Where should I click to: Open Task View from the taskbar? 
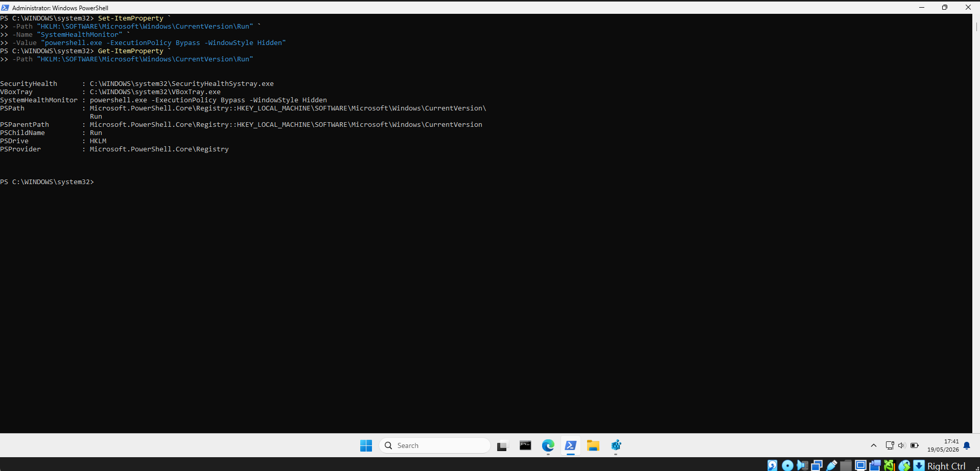(x=503, y=446)
